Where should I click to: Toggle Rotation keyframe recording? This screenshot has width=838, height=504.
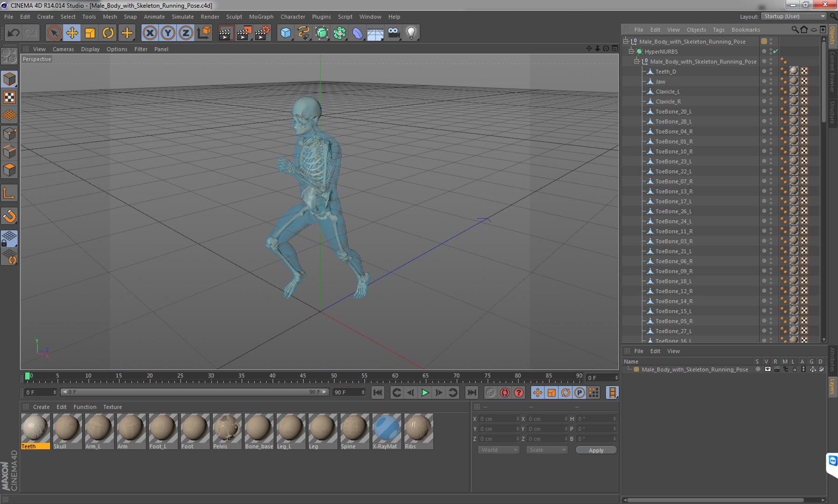click(566, 392)
